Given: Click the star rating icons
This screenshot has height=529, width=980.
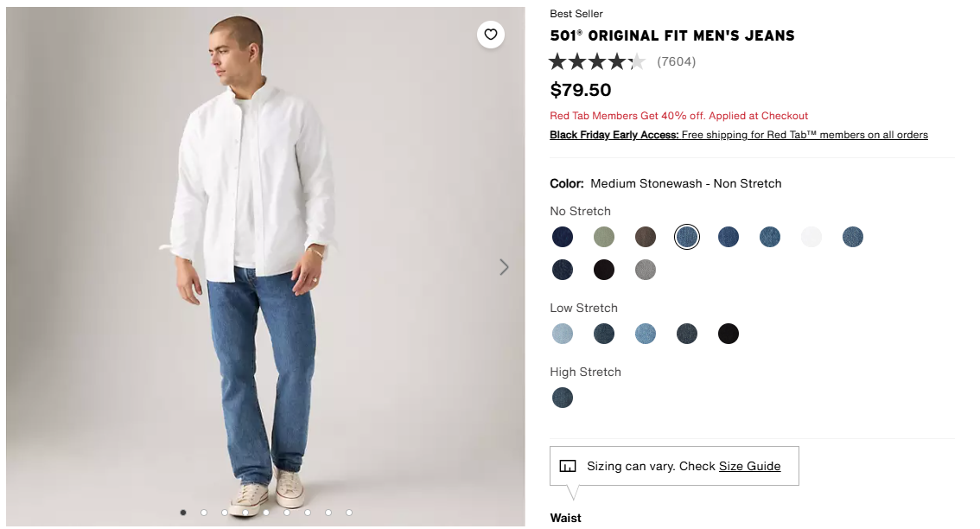Looking at the screenshot, I should coord(597,61).
